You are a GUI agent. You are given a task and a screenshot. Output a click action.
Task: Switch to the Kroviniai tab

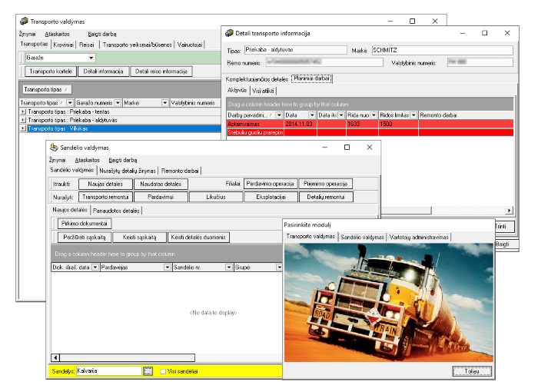pos(64,45)
